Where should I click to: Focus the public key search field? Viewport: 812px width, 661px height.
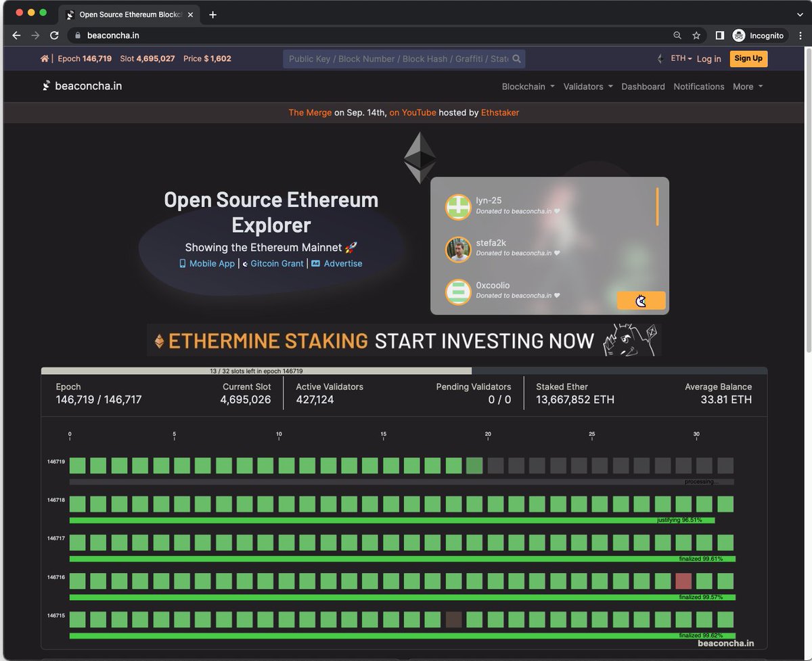[399, 59]
